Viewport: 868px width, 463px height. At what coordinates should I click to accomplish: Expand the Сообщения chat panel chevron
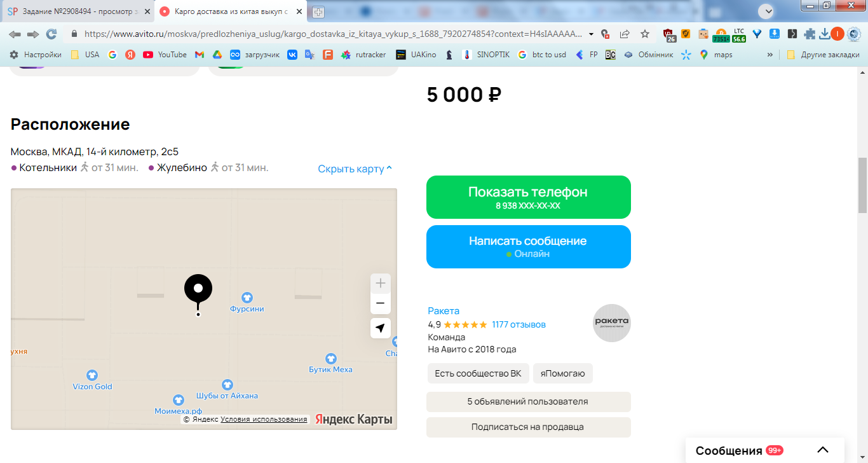(x=823, y=450)
